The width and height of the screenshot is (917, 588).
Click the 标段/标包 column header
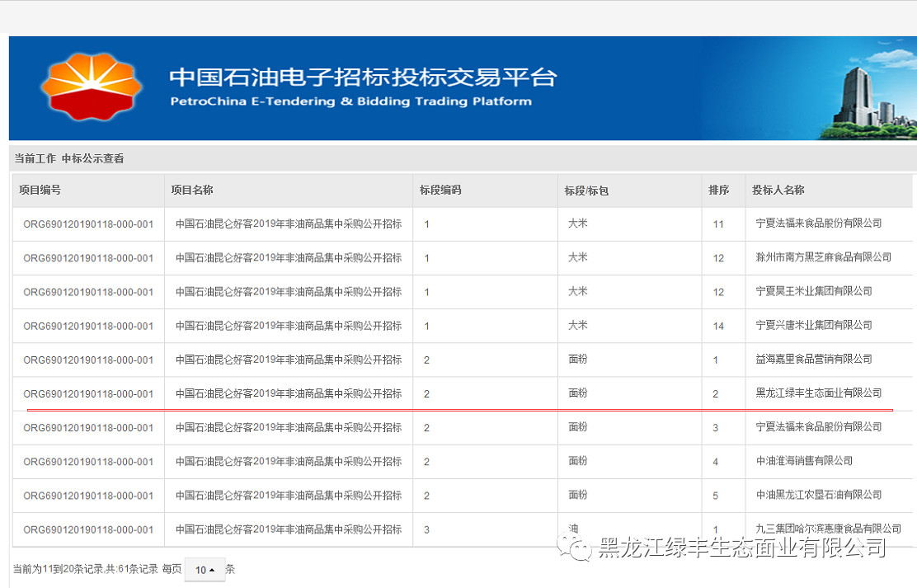(x=586, y=191)
